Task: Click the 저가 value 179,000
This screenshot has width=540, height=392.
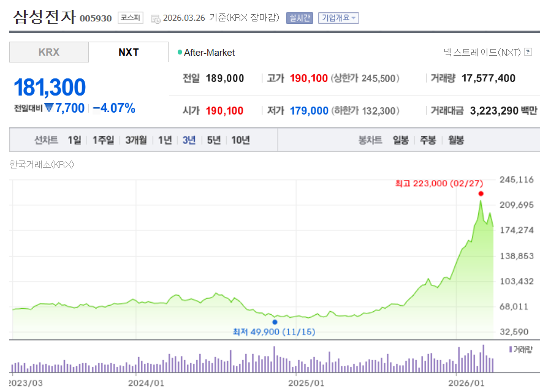Action: pos(309,111)
